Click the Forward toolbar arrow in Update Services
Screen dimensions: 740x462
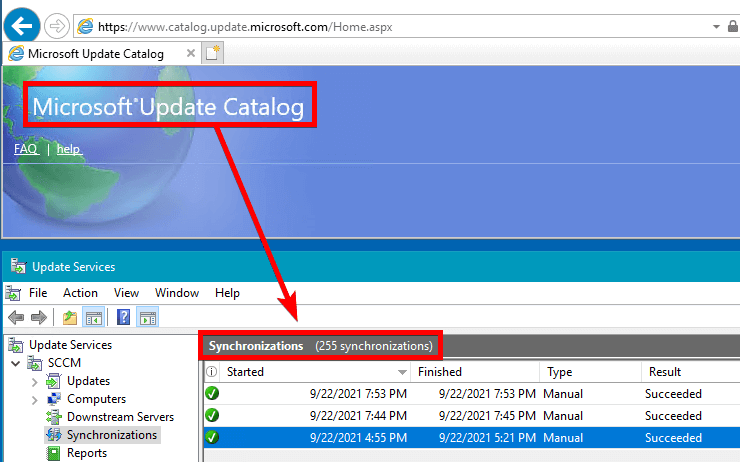click(x=39, y=318)
